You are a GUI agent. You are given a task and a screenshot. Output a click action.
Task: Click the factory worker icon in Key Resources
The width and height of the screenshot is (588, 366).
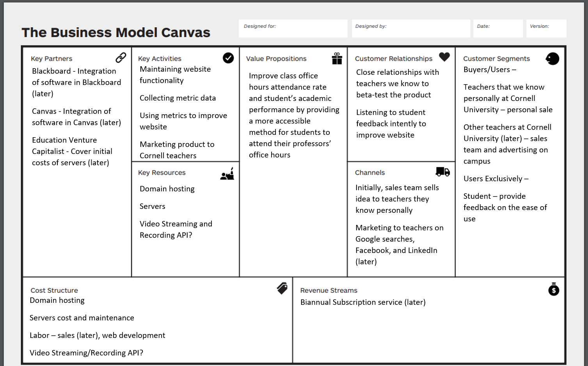tap(227, 174)
